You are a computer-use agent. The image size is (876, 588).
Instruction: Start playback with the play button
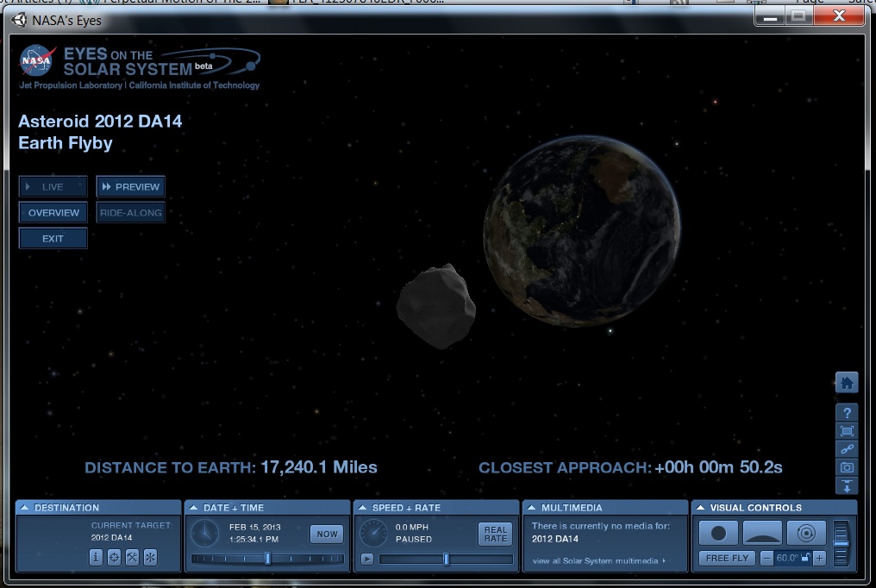[x=367, y=559]
